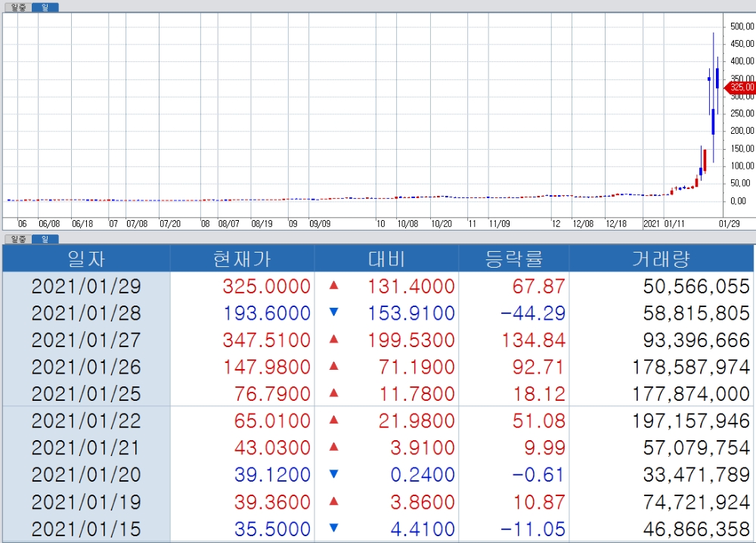Click the red up arrow in 2021/01/27 row

tap(334, 340)
